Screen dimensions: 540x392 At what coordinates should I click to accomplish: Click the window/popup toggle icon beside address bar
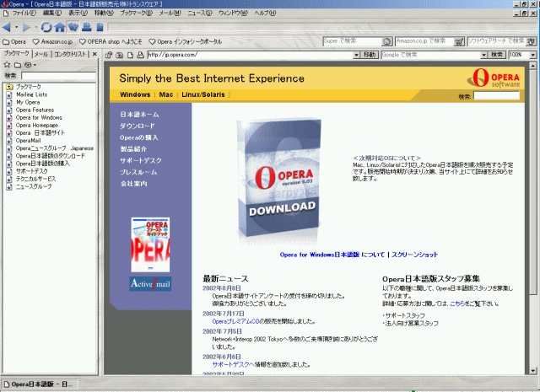click(x=109, y=55)
